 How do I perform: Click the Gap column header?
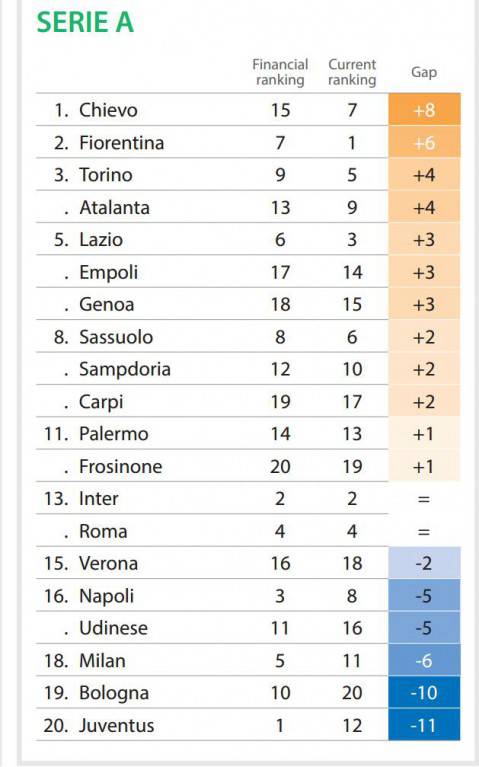(424, 72)
